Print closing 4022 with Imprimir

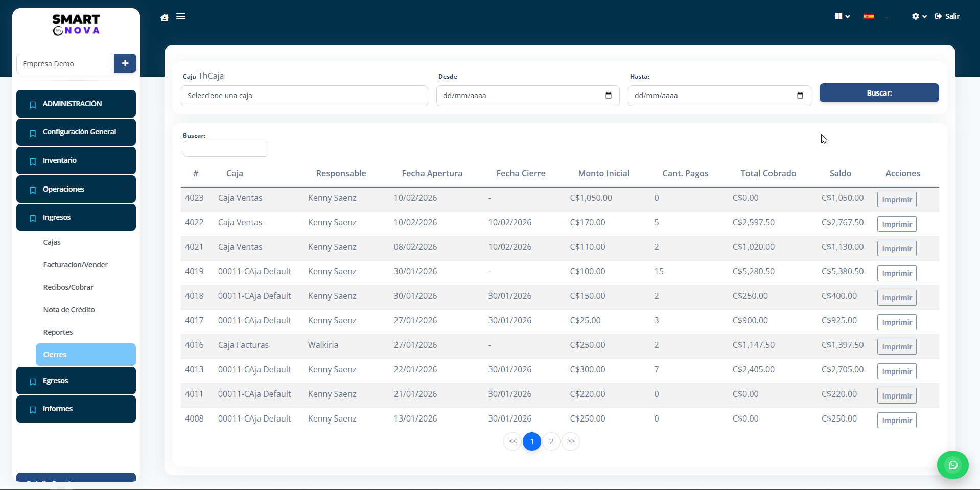point(896,224)
